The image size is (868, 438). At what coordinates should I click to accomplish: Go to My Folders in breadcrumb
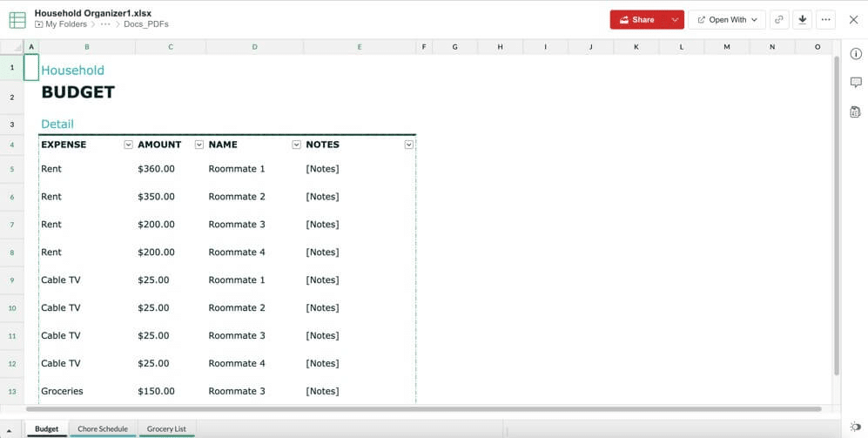(x=65, y=24)
